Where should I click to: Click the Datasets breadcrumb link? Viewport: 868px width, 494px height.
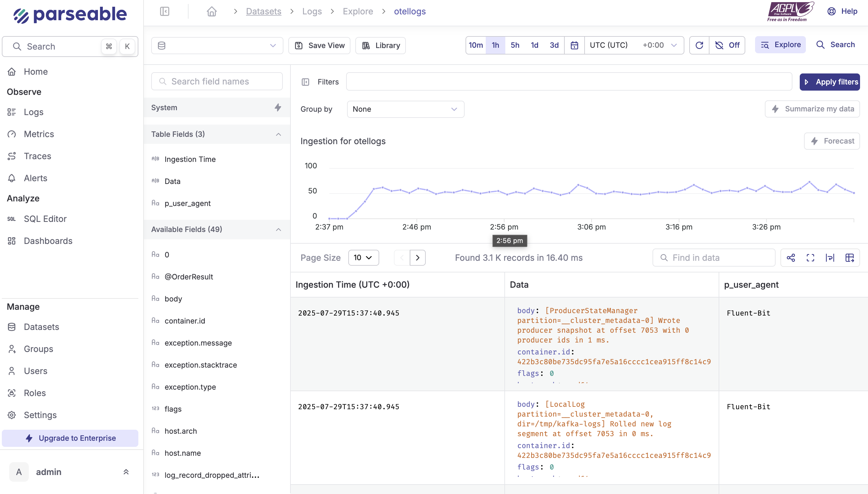coord(263,12)
